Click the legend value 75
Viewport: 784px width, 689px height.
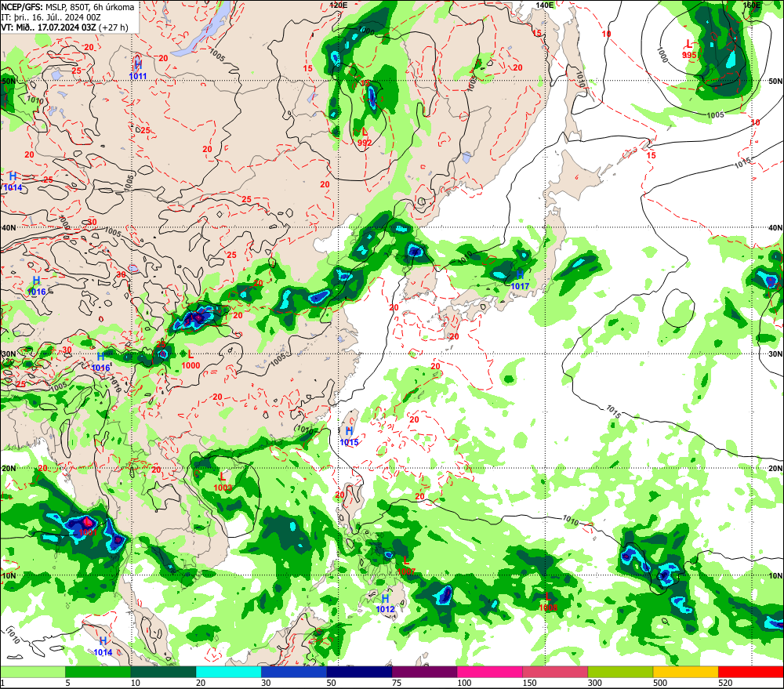click(x=397, y=683)
